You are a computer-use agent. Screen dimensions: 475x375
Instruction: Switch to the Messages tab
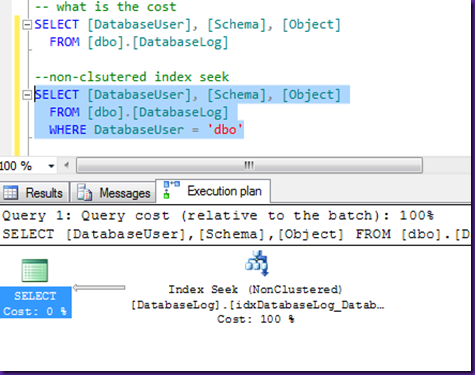pos(113,193)
